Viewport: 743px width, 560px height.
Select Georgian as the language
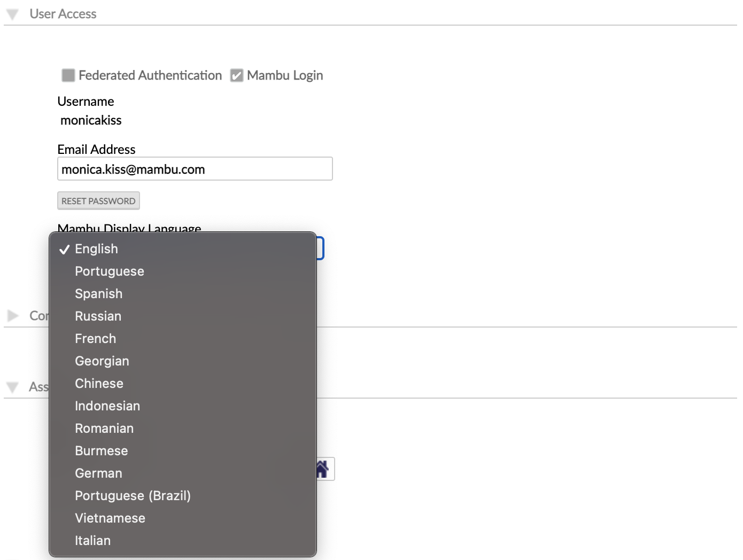click(x=102, y=361)
